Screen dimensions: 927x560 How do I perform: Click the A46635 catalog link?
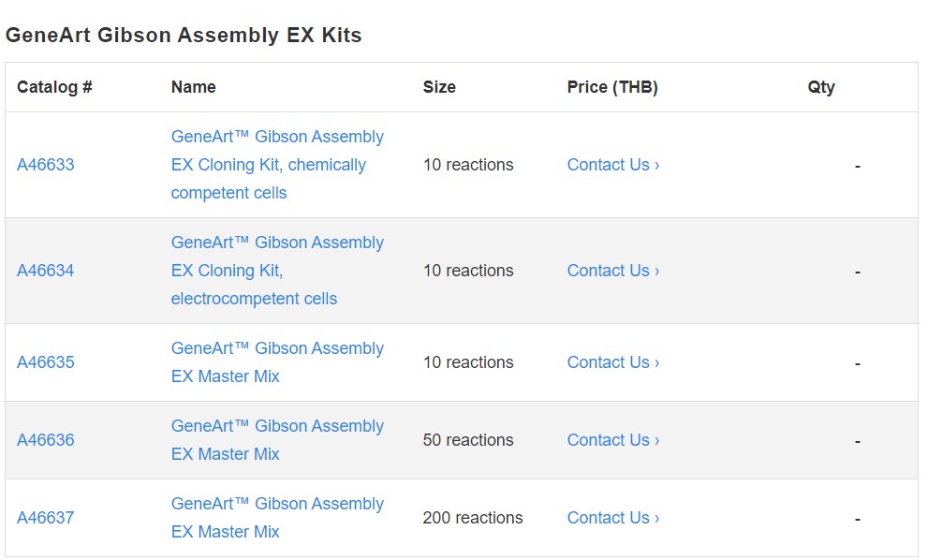[x=46, y=362]
